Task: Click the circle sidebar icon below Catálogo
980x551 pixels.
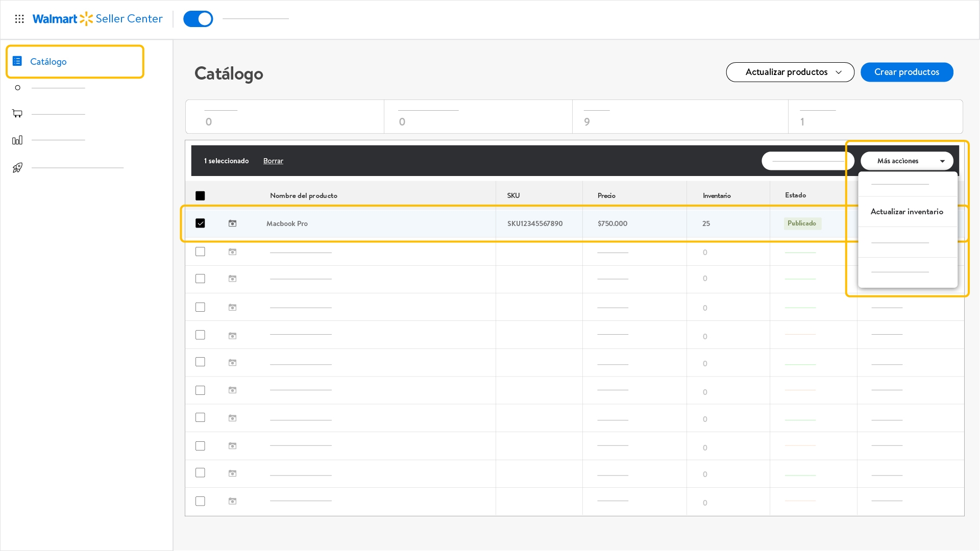Action: [18, 88]
